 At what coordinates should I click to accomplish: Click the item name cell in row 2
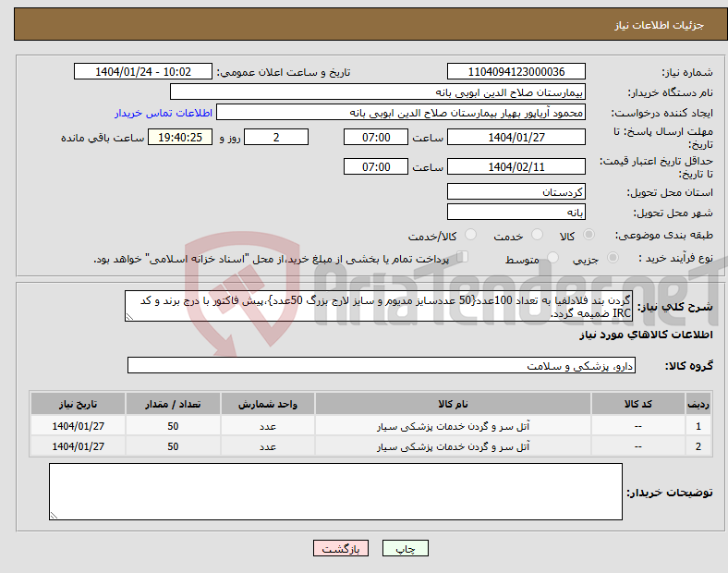point(453,446)
